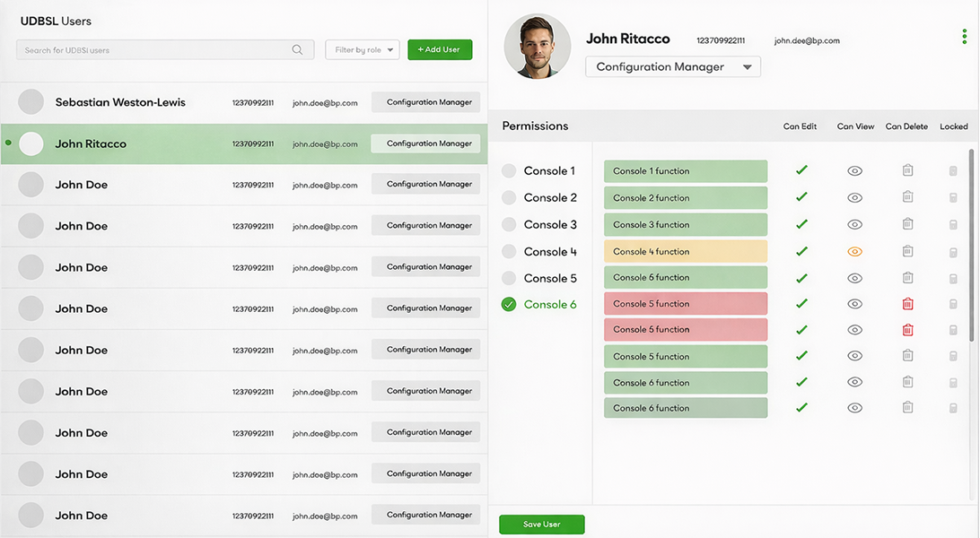The width and height of the screenshot is (980, 538).
Task: Deselect the checked Console 6 option
Action: point(509,305)
